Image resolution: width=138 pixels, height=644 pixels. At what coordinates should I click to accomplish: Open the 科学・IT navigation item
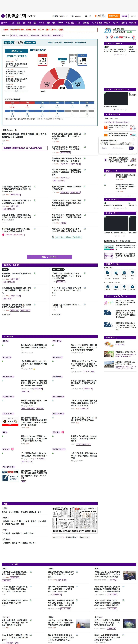tap(60, 23)
